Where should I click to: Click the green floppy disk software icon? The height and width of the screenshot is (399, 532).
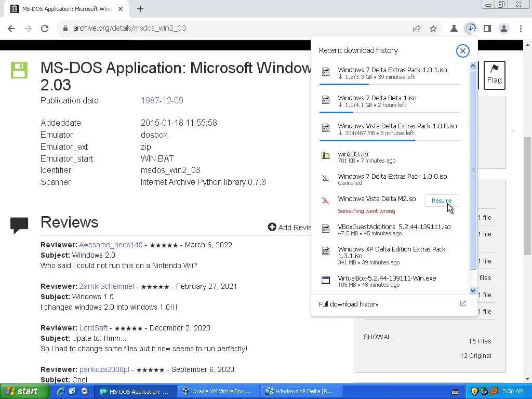click(x=19, y=70)
